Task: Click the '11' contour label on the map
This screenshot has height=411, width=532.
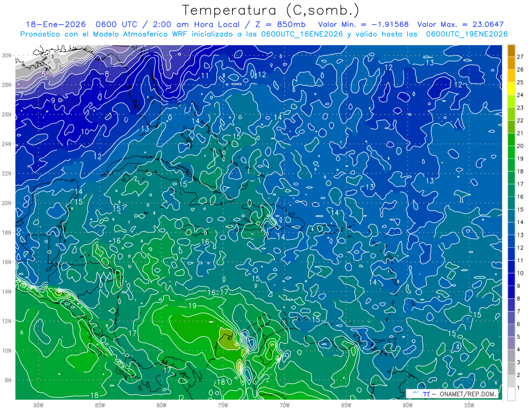Action: click(205, 75)
